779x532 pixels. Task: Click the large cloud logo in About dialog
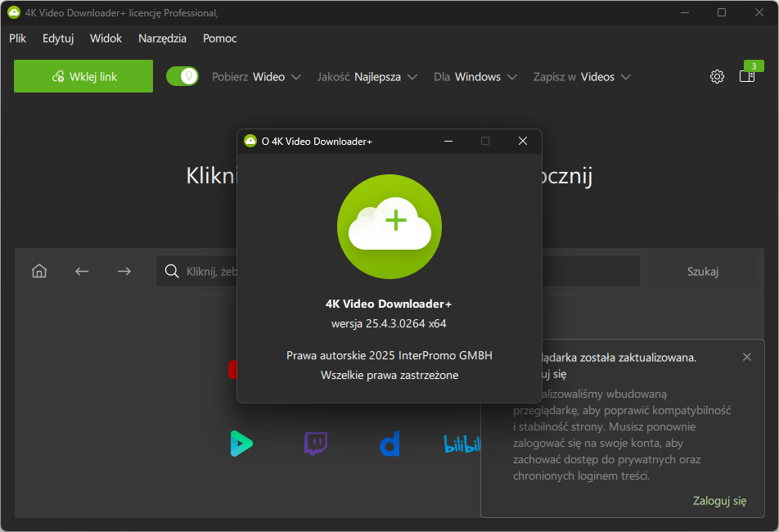tap(389, 227)
